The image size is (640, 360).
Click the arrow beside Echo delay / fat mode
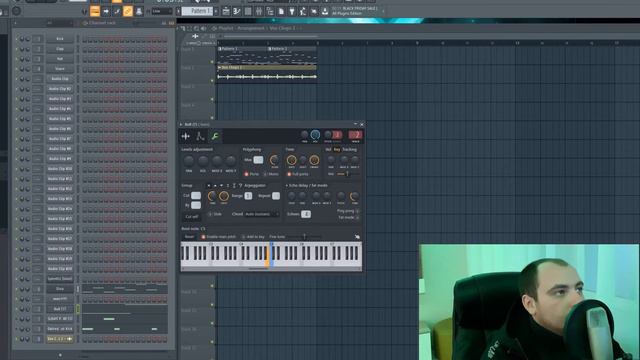tap(287, 186)
